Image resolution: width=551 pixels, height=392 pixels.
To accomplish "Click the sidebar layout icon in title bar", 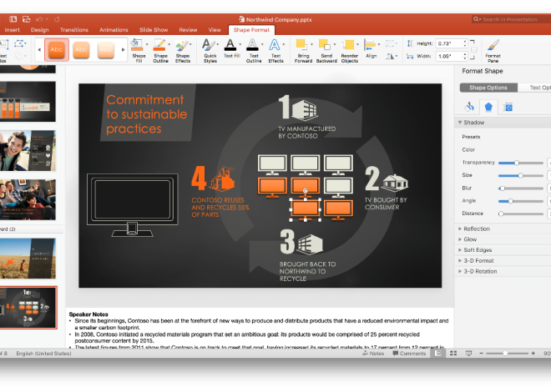I will pyautogui.click(x=13, y=19).
